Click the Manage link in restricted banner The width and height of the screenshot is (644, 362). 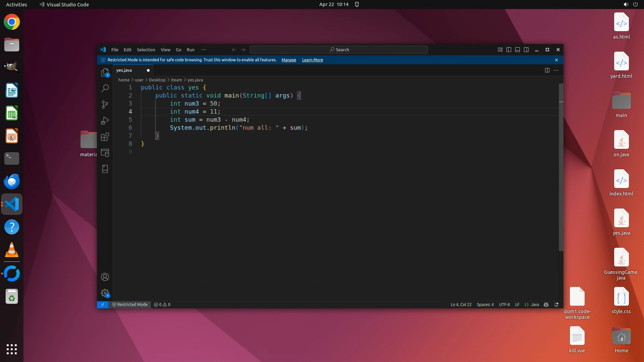[288, 60]
